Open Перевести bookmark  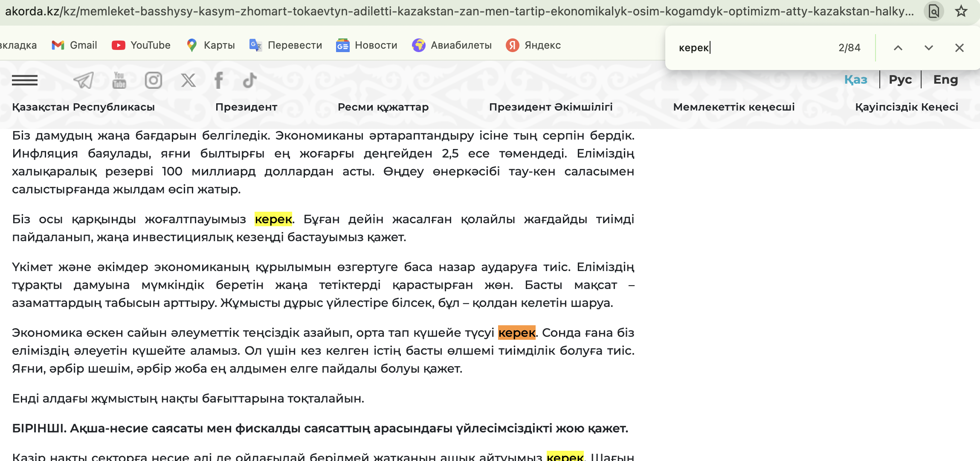coord(286,45)
